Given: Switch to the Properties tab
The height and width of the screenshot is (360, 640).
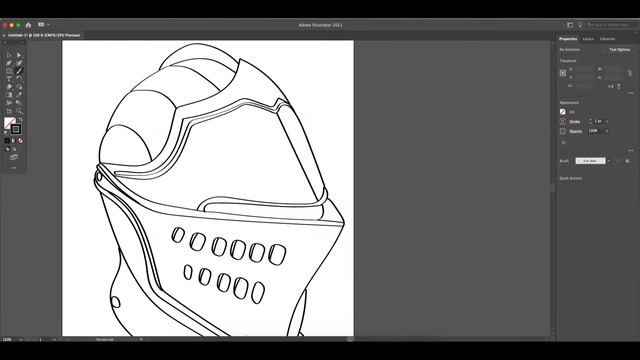Looking at the screenshot, I should click(x=568, y=39).
